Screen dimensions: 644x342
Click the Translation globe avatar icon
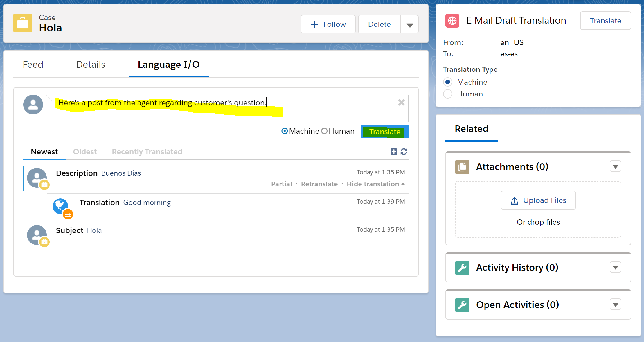[x=61, y=206]
